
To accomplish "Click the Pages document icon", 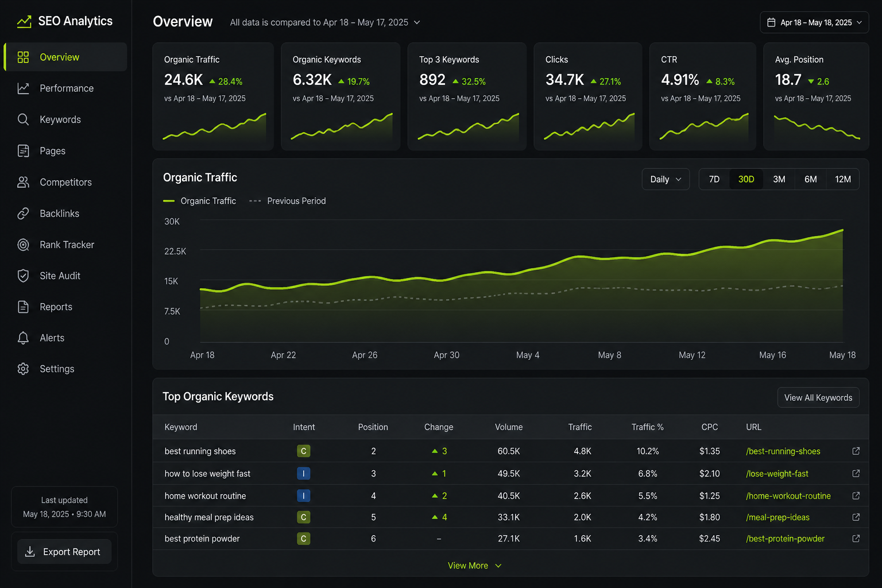I will click(23, 151).
